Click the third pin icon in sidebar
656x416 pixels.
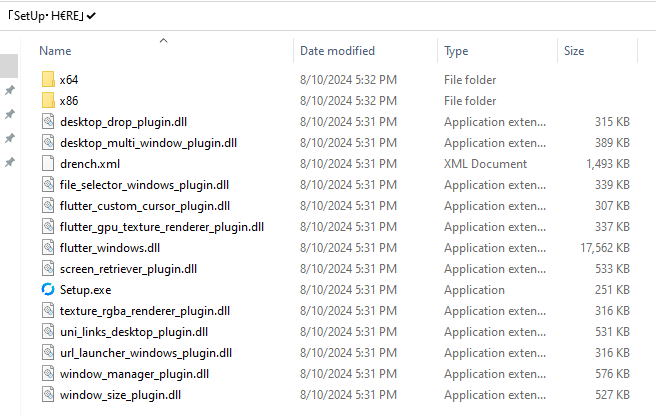(10, 138)
